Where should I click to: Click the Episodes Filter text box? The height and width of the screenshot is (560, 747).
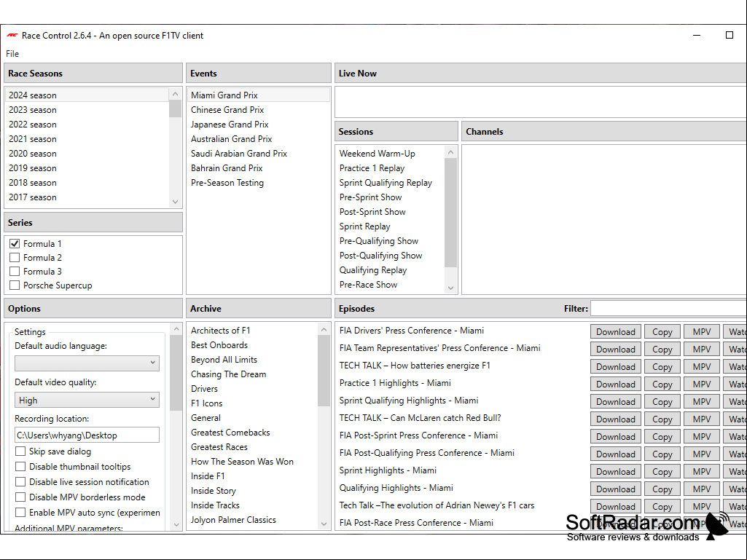coord(668,309)
